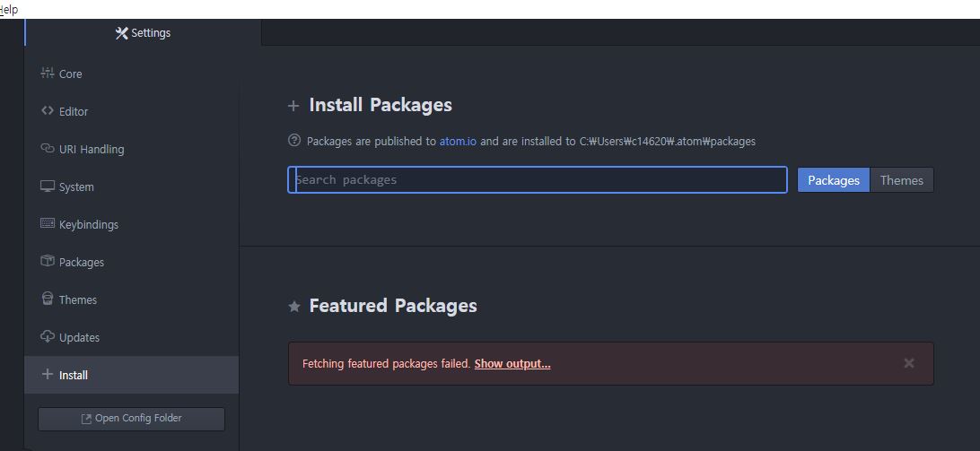This screenshot has height=451, width=980.
Task: Click the Keybindings keyboard icon
Action: click(48, 224)
